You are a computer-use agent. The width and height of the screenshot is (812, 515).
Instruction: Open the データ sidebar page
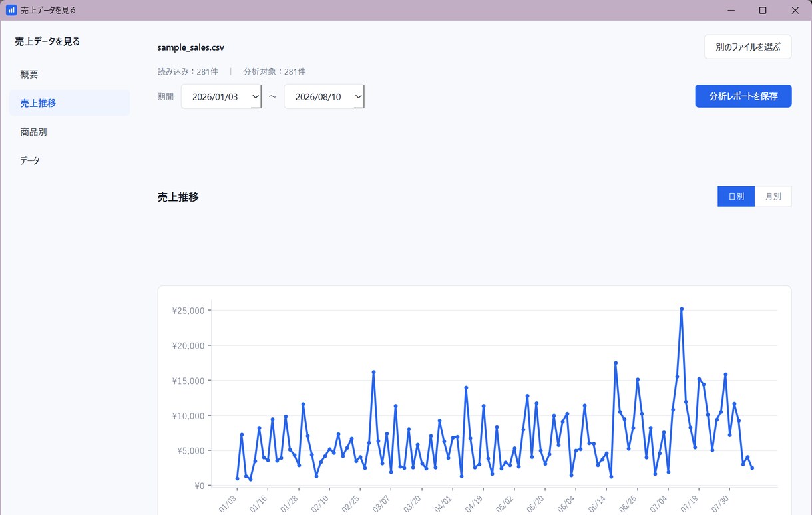point(70,160)
